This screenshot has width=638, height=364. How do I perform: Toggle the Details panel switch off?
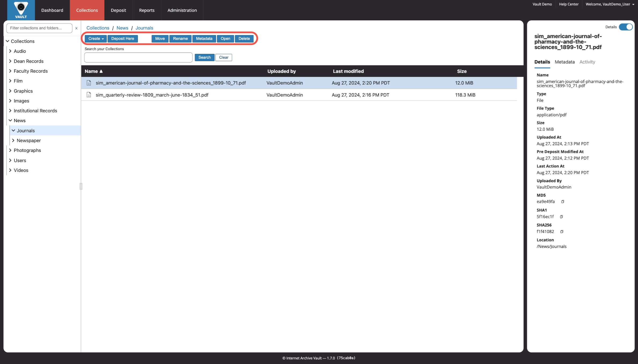[x=626, y=27]
